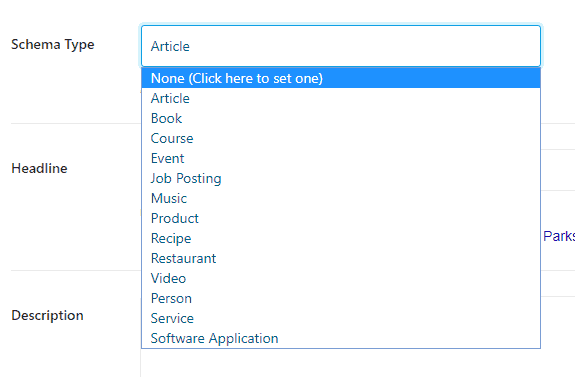This screenshot has width=575, height=377.
Task: Choose the Event schema type
Action: point(341,158)
